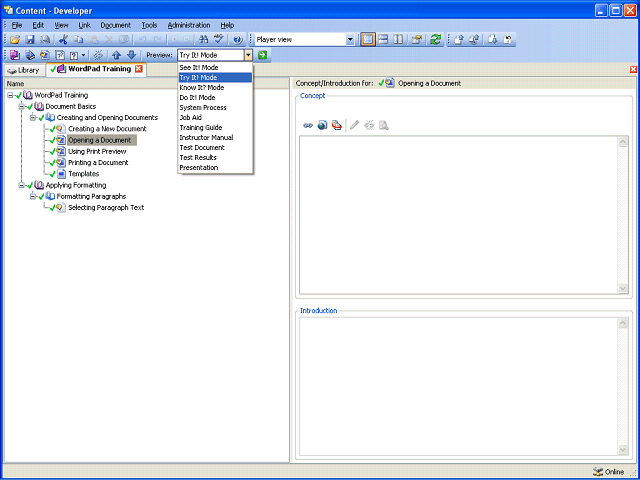Click Create New Web Page icon in Concept
This screenshot has height=480, width=640.
tap(322, 125)
